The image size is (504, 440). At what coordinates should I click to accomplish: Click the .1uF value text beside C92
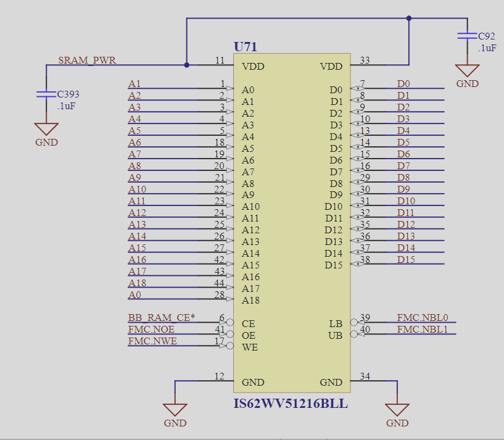(x=487, y=48)
